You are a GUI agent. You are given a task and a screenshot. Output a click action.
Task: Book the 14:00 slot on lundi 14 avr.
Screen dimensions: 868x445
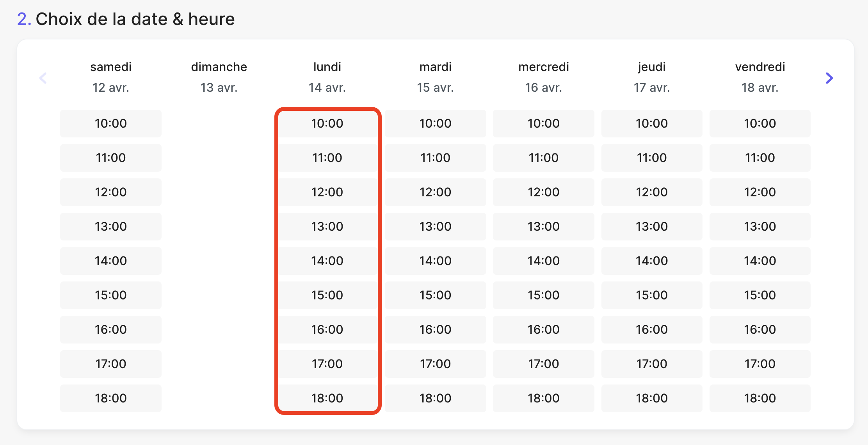[327, 261]
